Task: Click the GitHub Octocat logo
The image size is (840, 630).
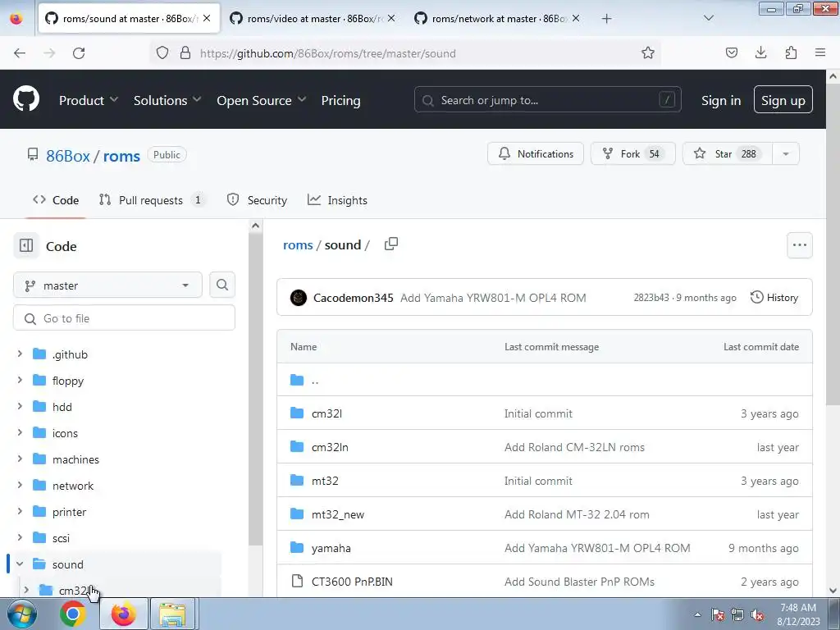Action: (x=25, y=99)
